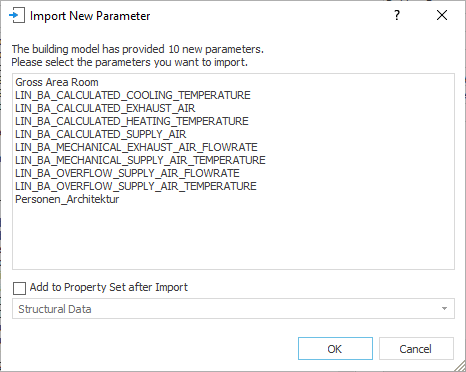This screenshot has height=372, width=466.
Task: Click the Cancel button
Action: (416, 349)
